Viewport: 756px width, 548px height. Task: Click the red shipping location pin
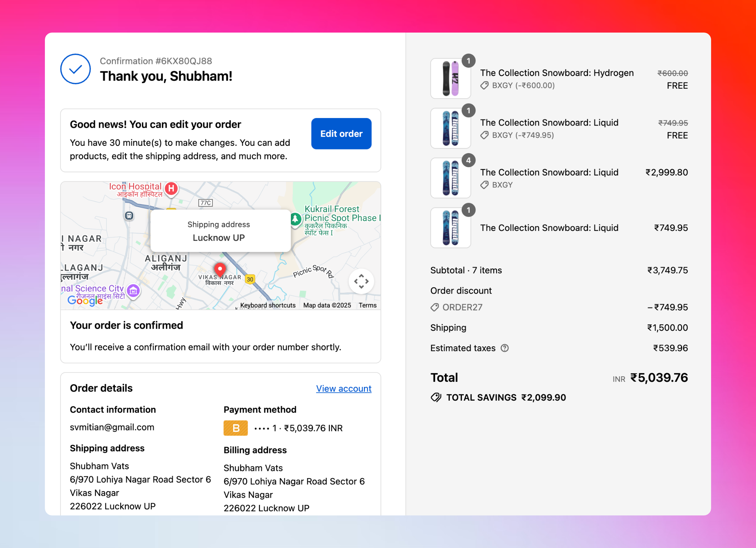[x=220, y=269]
